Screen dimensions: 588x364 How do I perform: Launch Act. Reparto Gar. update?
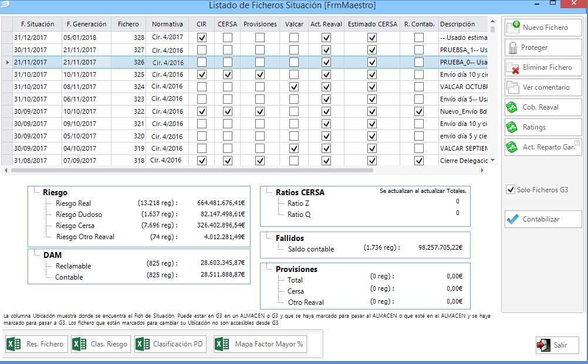543,147
